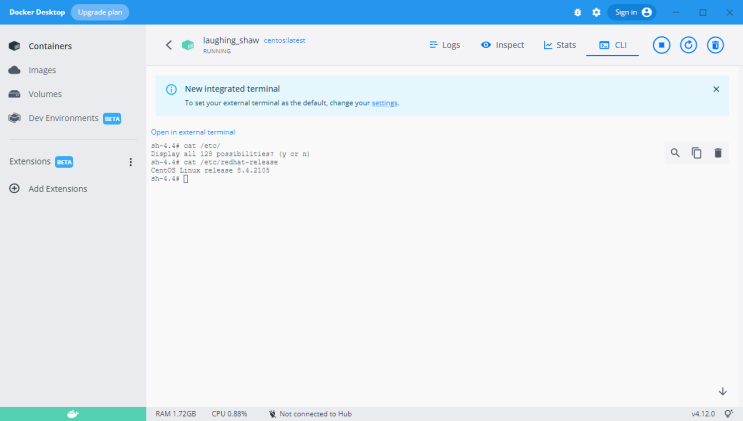
Task: Click the Sign in button
Action: 632,12
